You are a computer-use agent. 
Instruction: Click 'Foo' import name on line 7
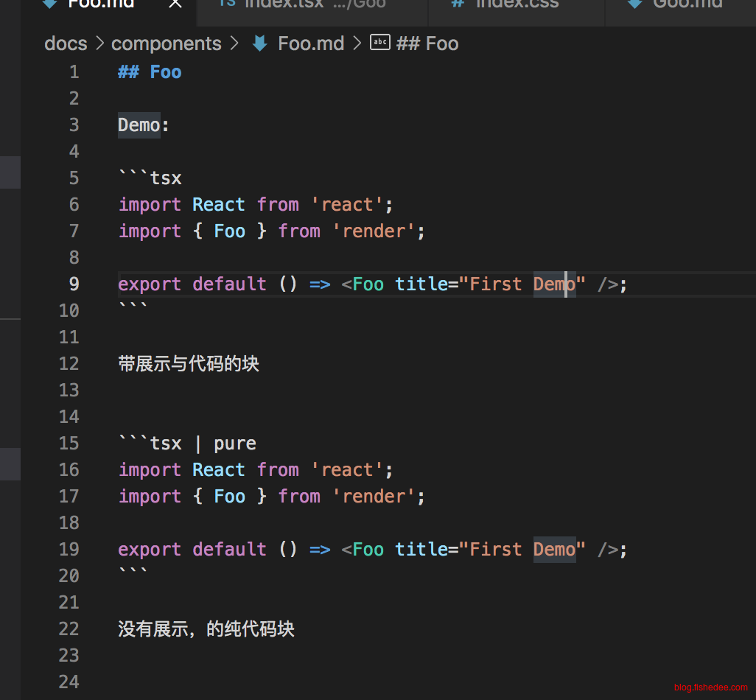tap(229, 231)
